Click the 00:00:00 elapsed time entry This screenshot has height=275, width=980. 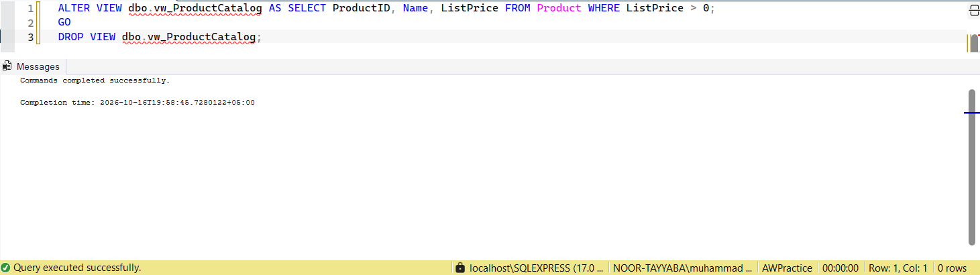point(840,268)
